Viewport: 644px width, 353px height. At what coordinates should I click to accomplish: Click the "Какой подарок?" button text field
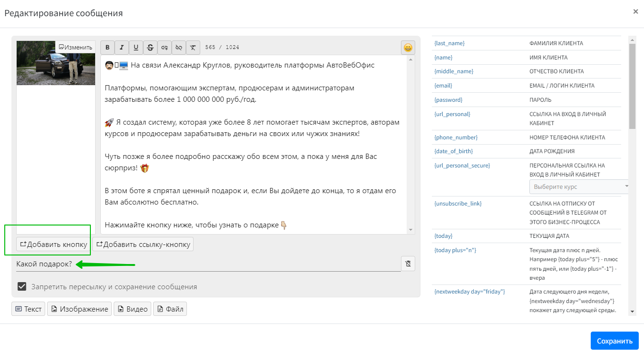[208, 264]
